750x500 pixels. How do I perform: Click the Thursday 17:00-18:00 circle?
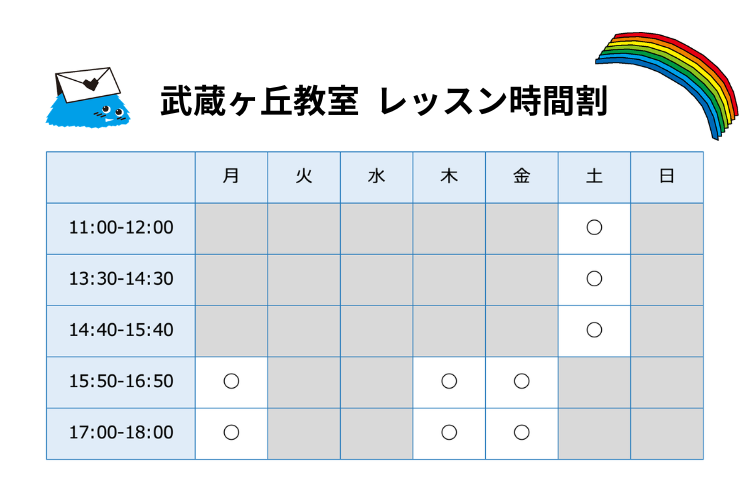tap(449, 433)
